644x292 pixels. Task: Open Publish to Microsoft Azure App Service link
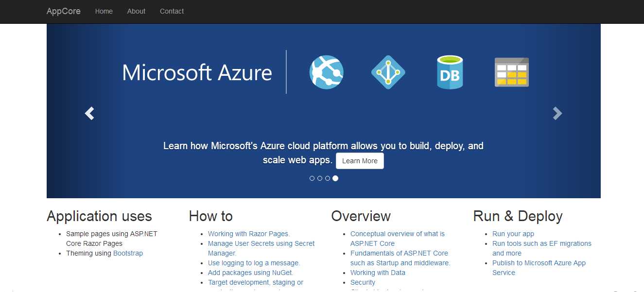[x=539, y=268]
